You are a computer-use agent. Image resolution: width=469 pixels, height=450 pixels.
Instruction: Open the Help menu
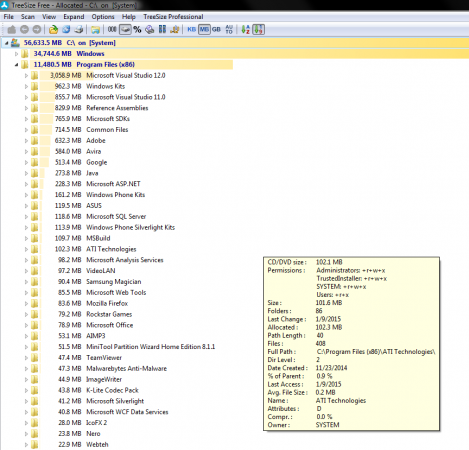coord(129,17)
